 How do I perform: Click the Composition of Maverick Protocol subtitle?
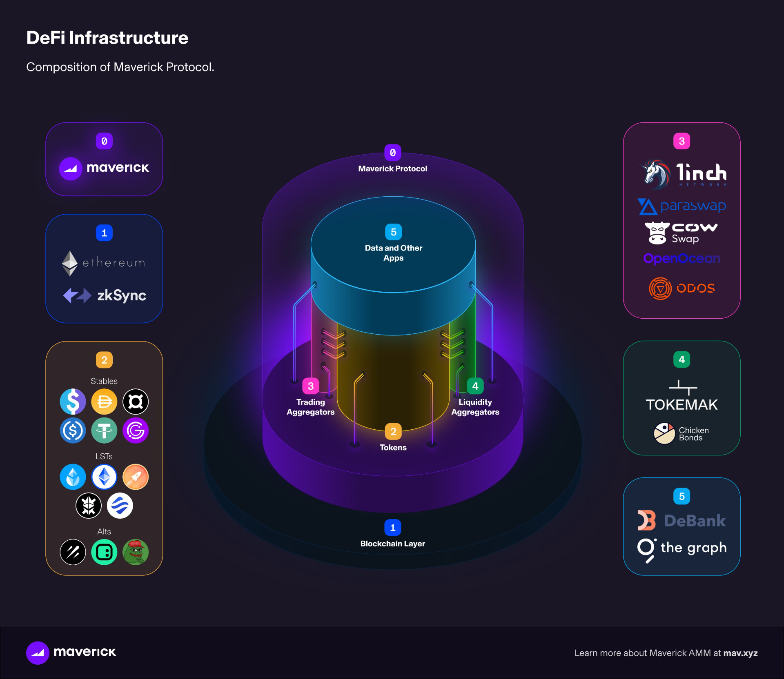pos(120,67)
